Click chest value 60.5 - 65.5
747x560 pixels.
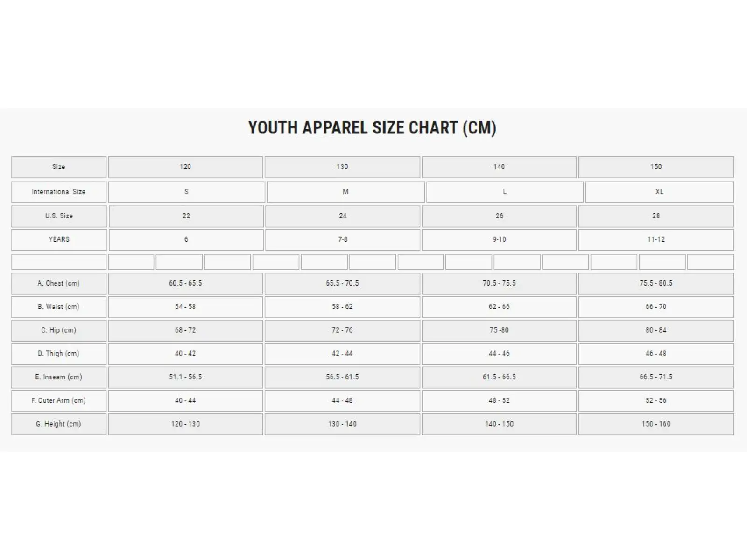(185, 284)
